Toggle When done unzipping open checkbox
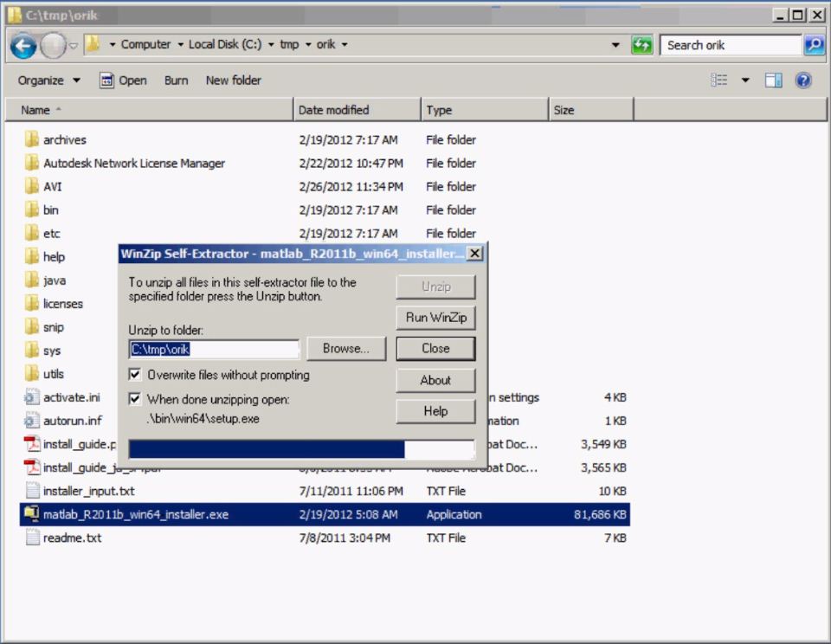 [135, 399]
